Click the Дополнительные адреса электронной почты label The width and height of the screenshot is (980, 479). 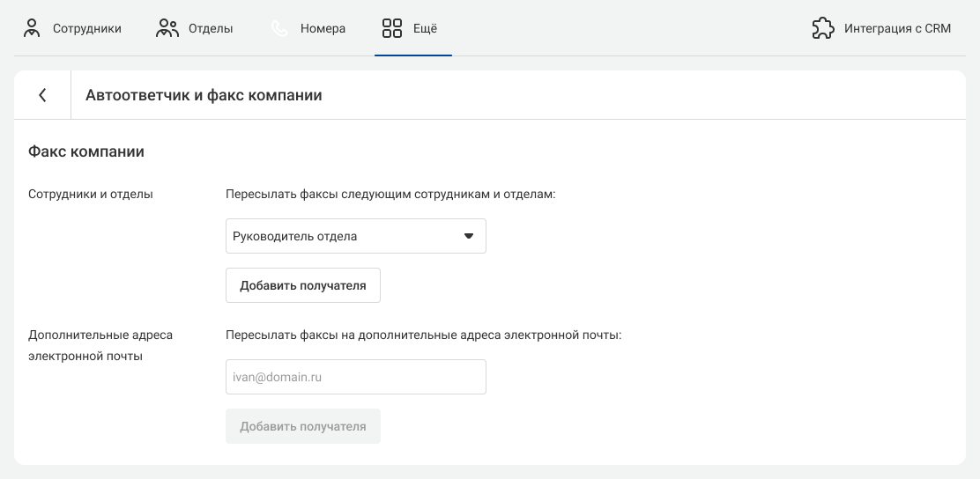click(x=100, y=345)
